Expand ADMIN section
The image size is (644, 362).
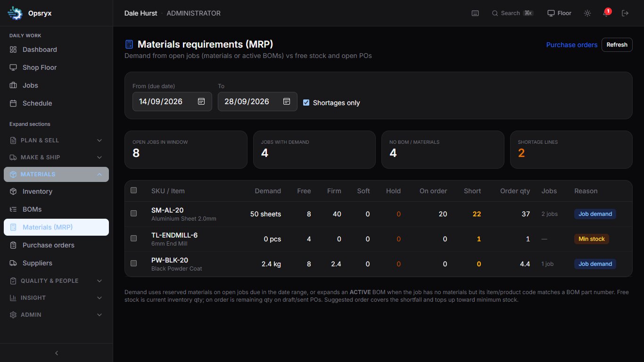point(56,315)
